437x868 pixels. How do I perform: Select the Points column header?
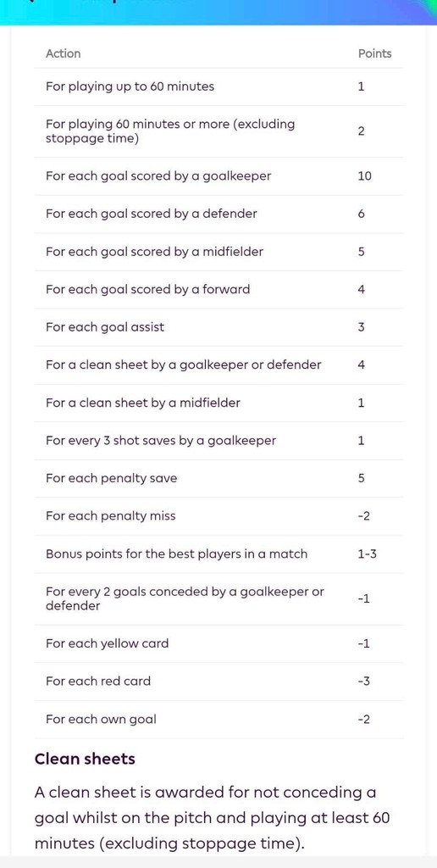tap(374, 53)
